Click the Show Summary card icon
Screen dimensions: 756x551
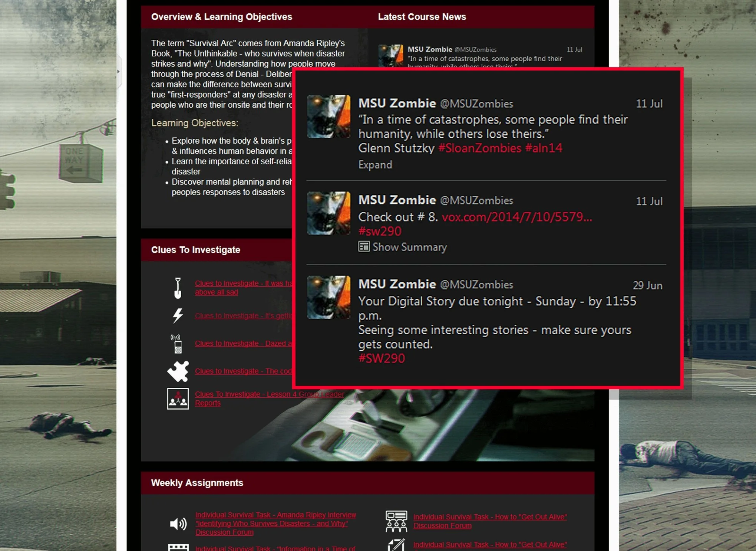(x=364, y=247)
